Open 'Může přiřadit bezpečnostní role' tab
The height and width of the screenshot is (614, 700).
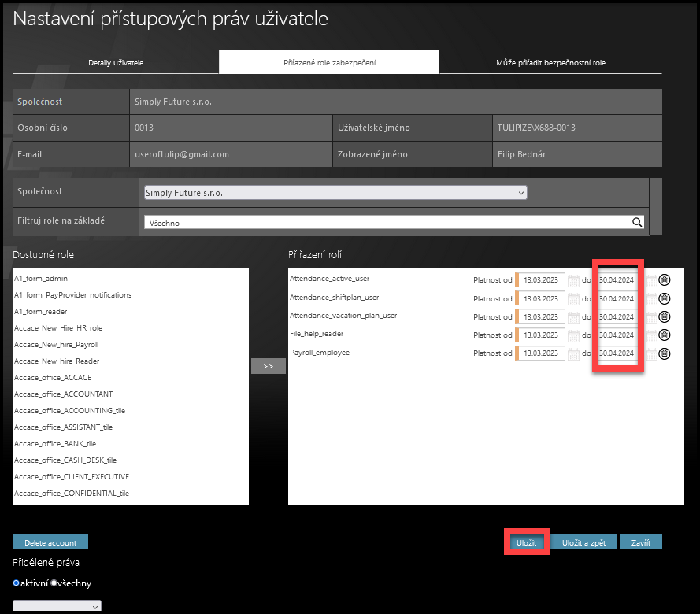click(x=550, y=62)
